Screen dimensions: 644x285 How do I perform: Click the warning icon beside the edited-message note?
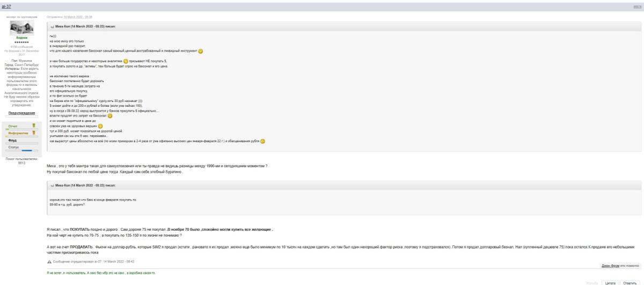point(49,261)
